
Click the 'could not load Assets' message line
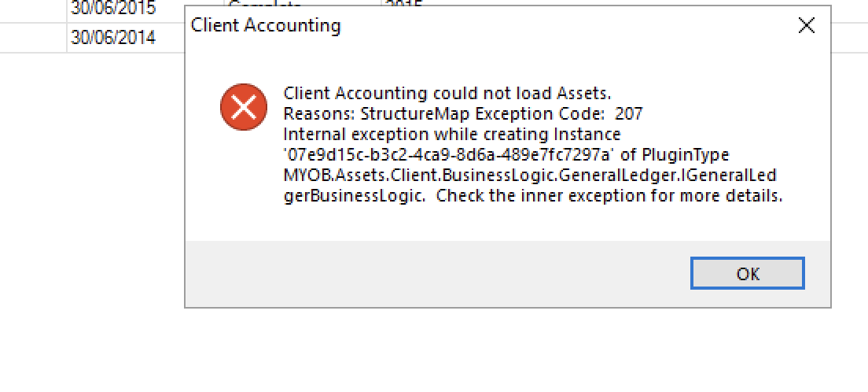(447, 93)
